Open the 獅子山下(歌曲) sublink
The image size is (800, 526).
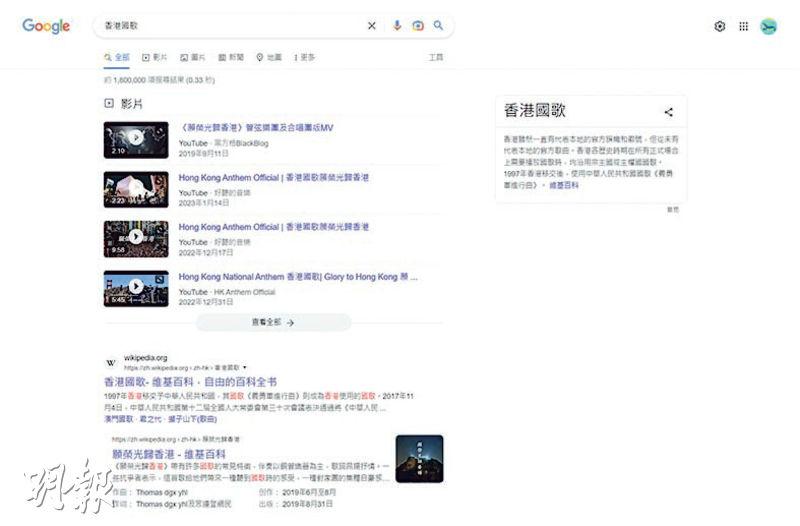[x=192, y=419]
